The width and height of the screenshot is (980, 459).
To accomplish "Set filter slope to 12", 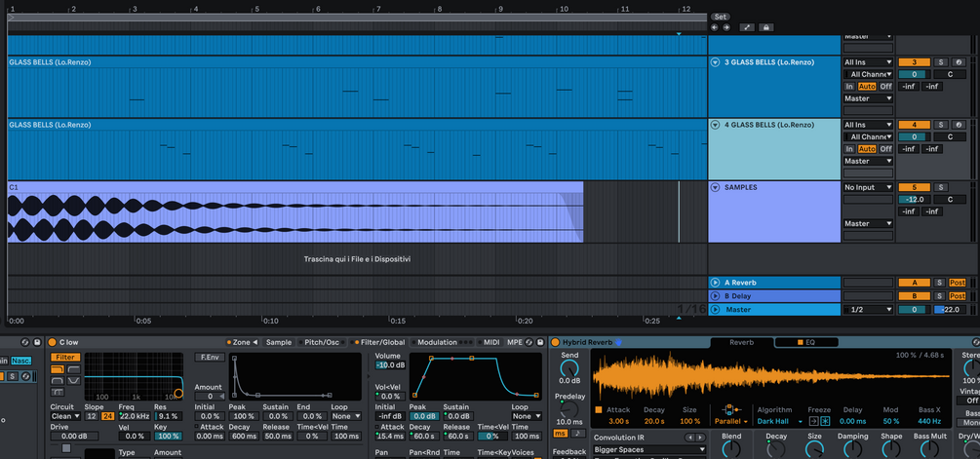I will 92,416.
